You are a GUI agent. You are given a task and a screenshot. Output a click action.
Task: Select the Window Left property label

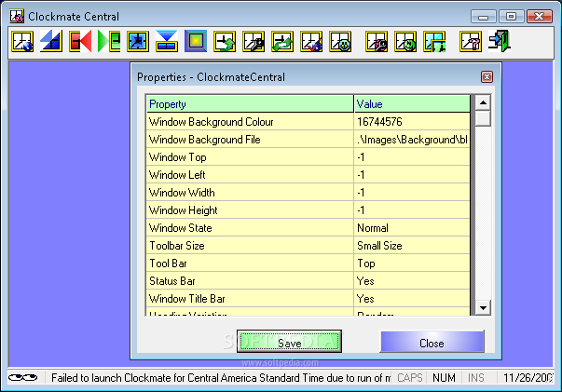point(177,175)
